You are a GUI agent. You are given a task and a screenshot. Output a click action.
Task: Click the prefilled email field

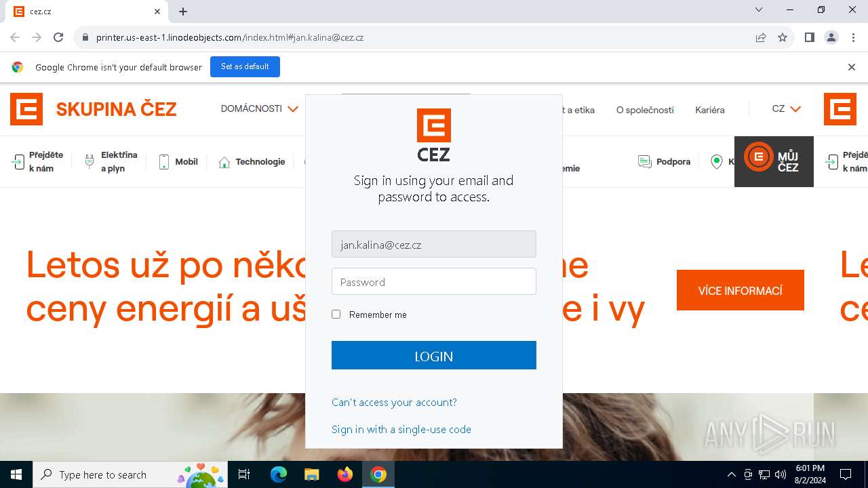pos(434,244)
